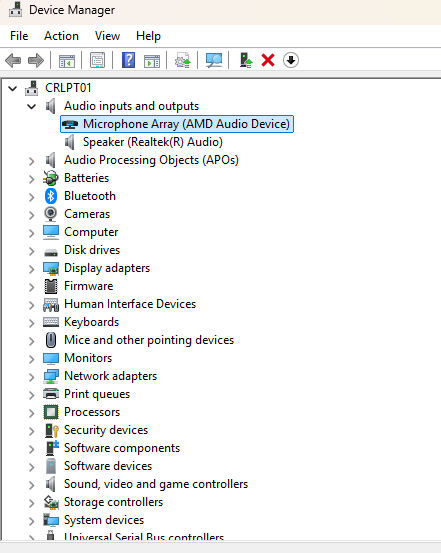
Task: Click the Human Interface Devices icon
Action: [x=51, y=304]
